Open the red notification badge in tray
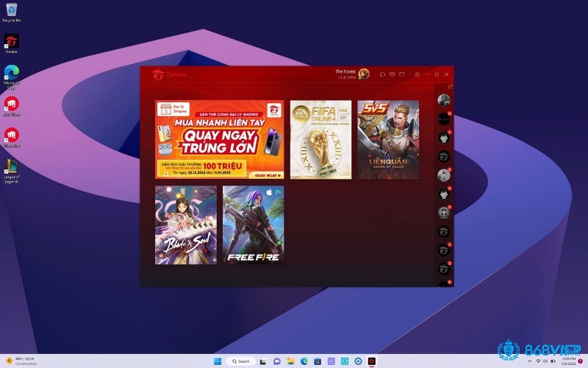The height and width of the screenshot is (368, 588). (581, 361)
